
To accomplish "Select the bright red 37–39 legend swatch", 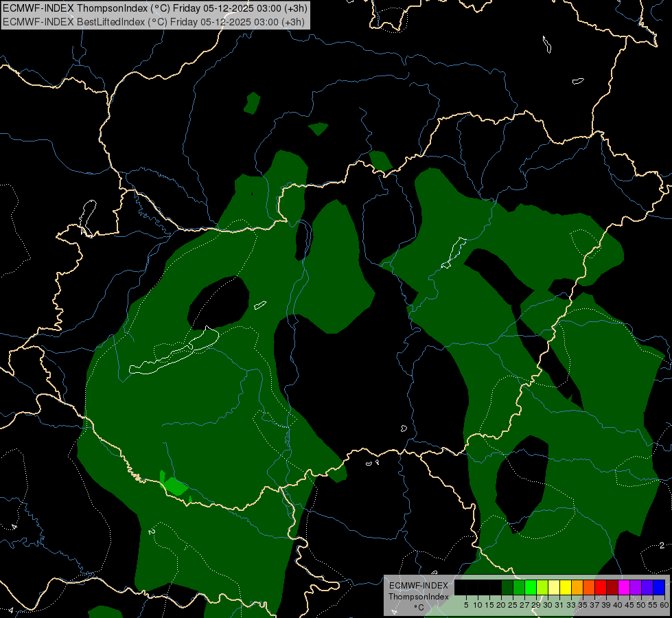I will 601,587.
